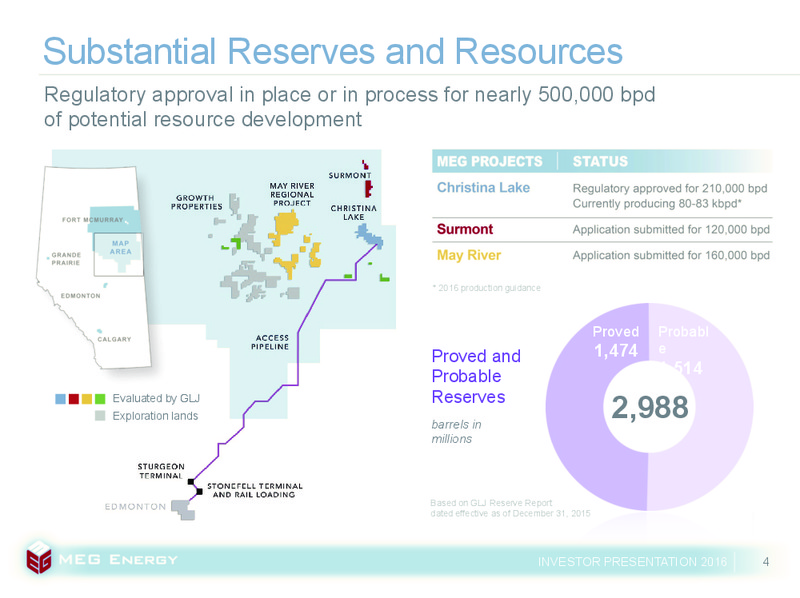Click the blue legend swatch for GLJ
Image resolution: width=800 pixels, height=598 pixels.
tap(60, 399)
